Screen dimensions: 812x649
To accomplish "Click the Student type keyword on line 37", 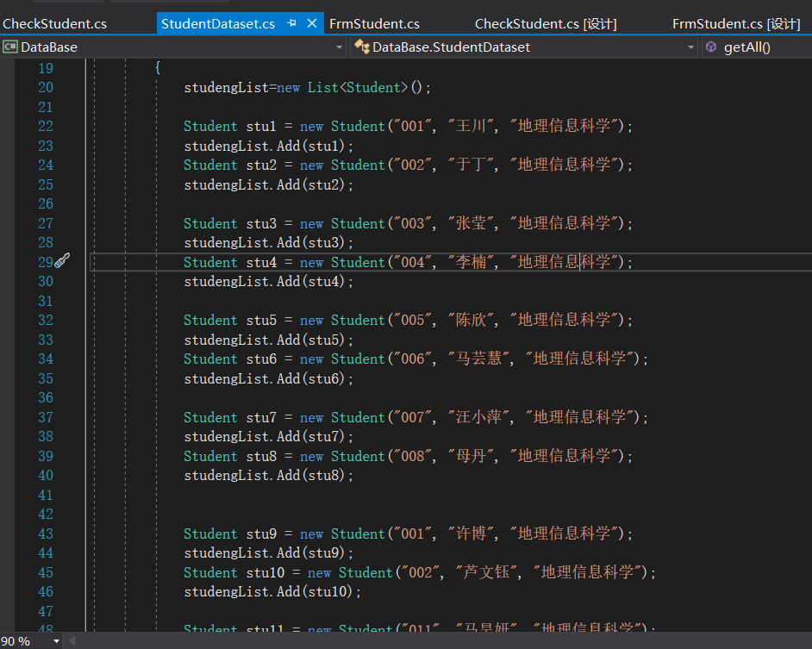I will 210,417.
